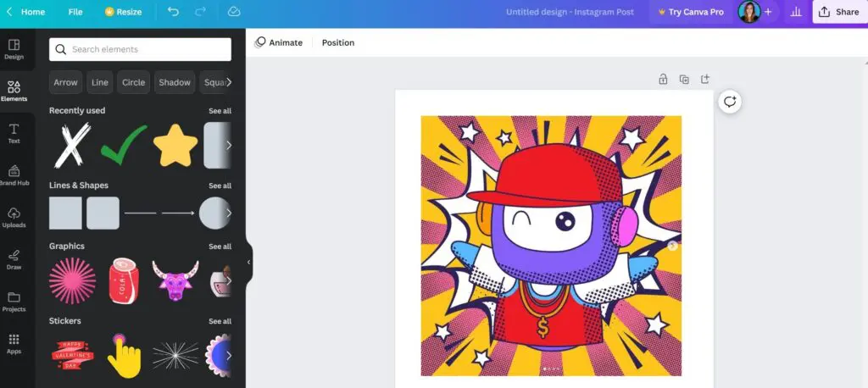The height and width of the screenshot is (388, 868).
Task: Open the Apps panel
Action: [x=14, y=344]
